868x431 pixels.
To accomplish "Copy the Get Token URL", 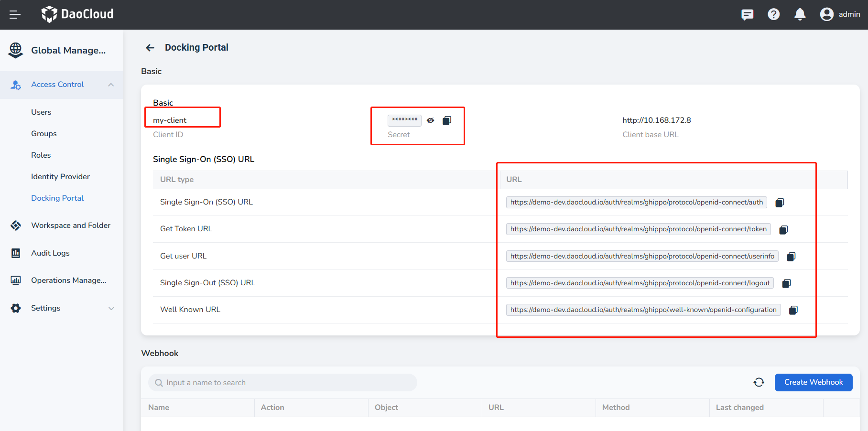I will [783, 230].
